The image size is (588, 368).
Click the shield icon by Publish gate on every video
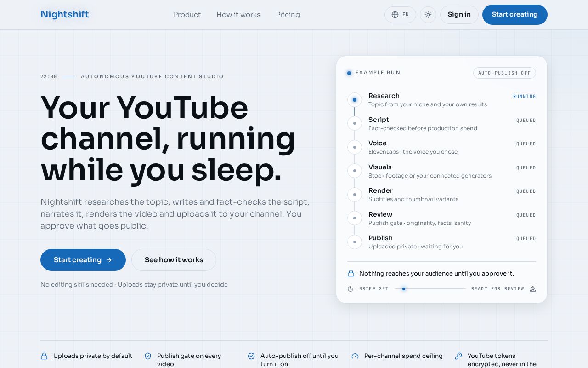point(148,356)
